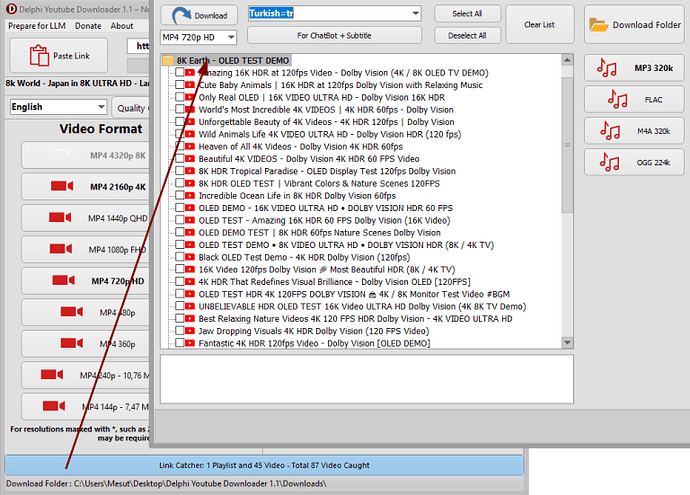Check World's Most Incredible 4K VIDEOS

[180, 109]
